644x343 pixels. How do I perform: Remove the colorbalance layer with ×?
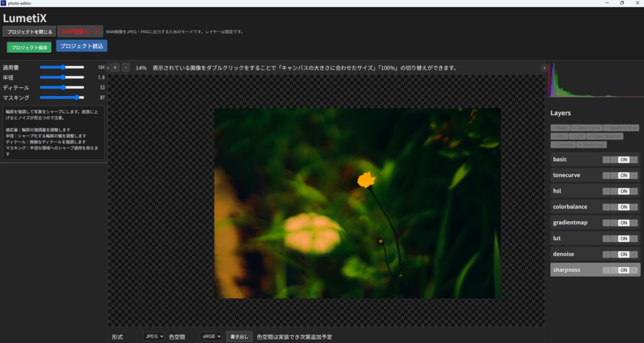[x=634, y=207]
